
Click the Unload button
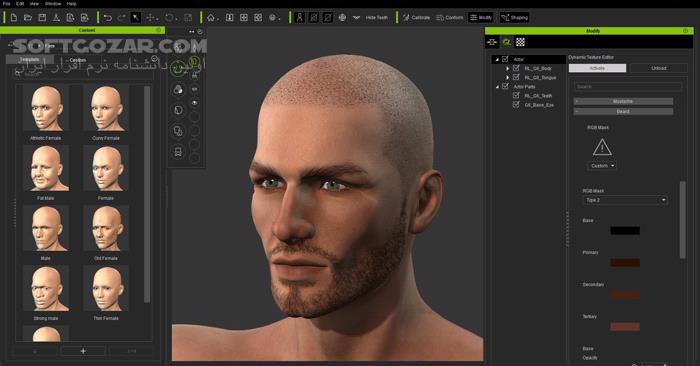[658, 68]
